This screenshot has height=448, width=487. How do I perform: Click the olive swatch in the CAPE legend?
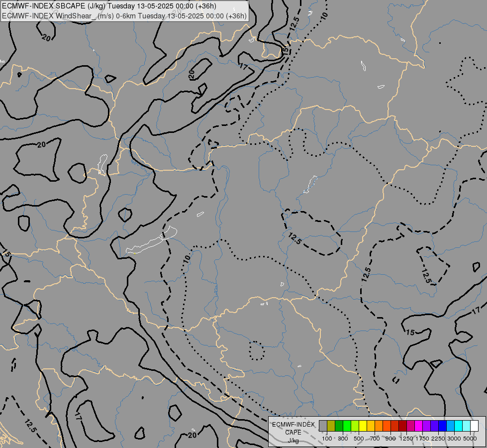[x=331, y=426]
